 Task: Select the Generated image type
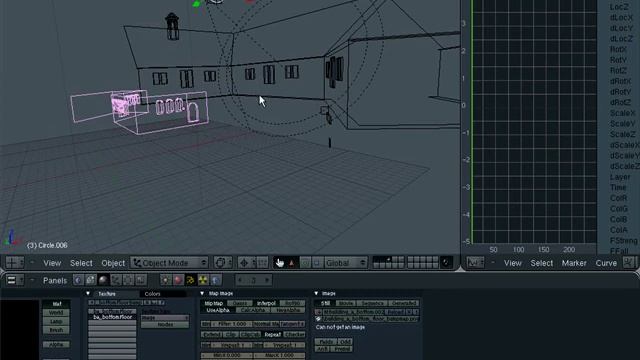404,303
